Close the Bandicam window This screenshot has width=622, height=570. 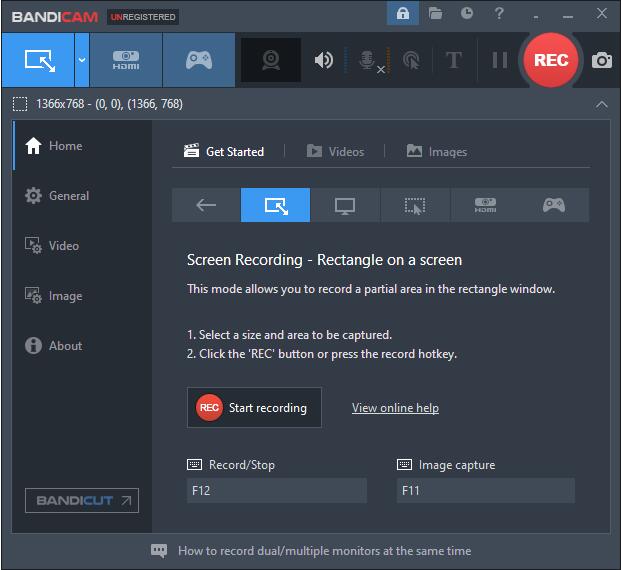(602, 13)
